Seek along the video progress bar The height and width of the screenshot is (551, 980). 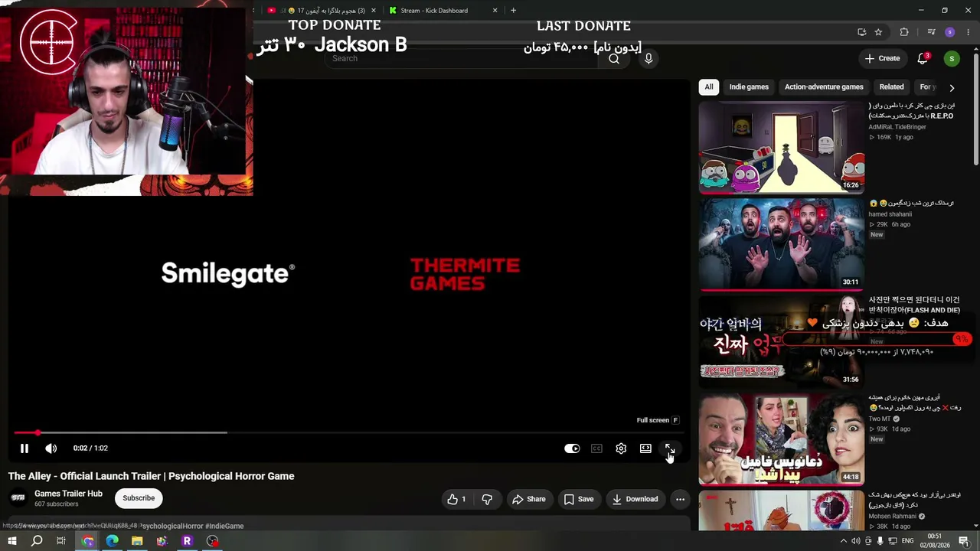(349, 432)
